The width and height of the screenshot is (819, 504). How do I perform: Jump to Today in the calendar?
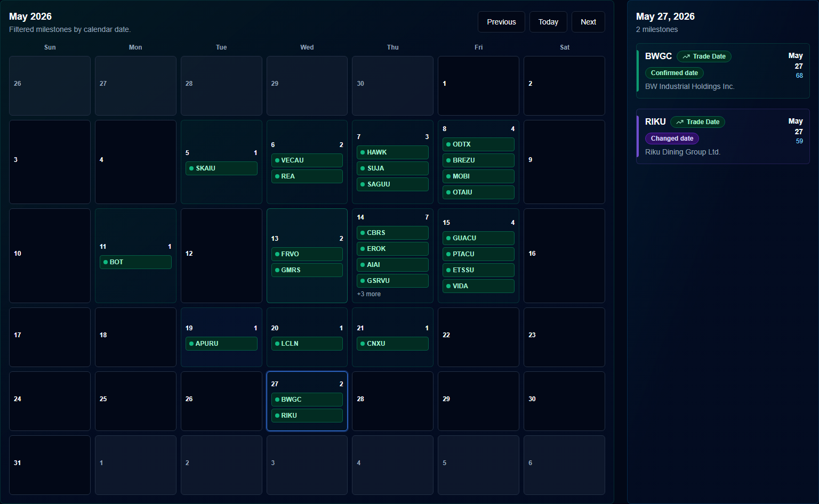coord(548,22)
